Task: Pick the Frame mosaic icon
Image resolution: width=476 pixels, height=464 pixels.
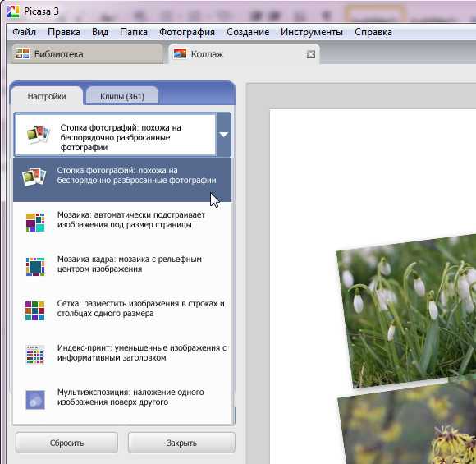Action: pos(35,266)
